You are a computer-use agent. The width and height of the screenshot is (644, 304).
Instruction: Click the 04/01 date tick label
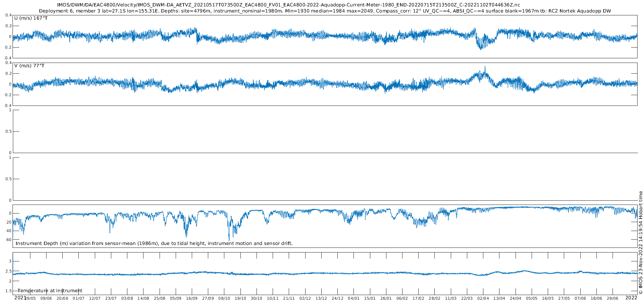click(353, 298)
